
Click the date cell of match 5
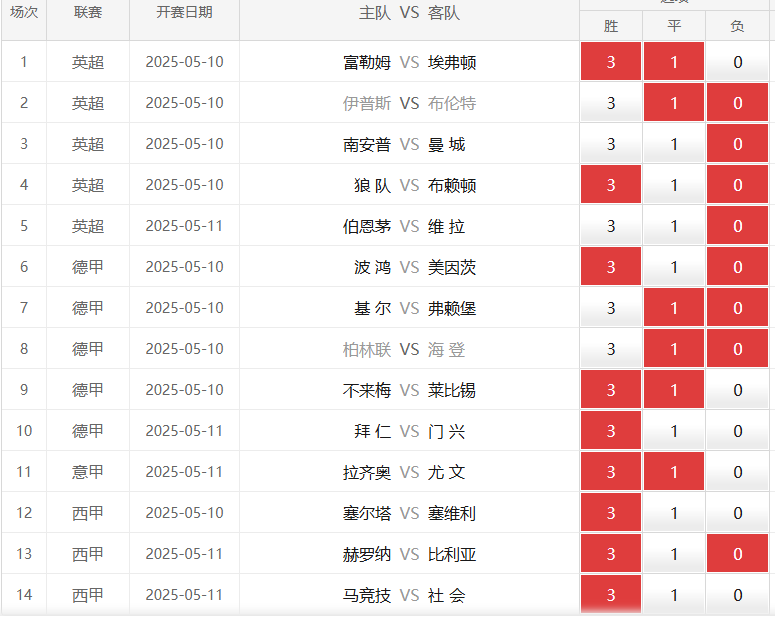184,225
